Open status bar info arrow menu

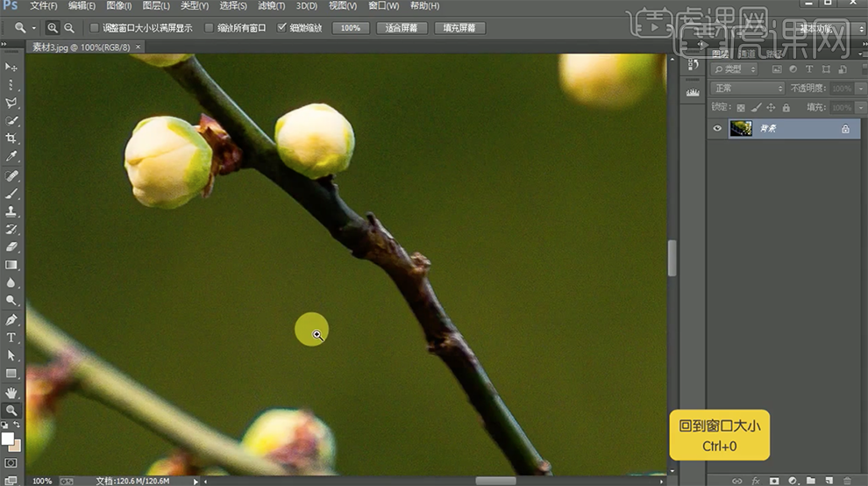click(x=196, y=481)
